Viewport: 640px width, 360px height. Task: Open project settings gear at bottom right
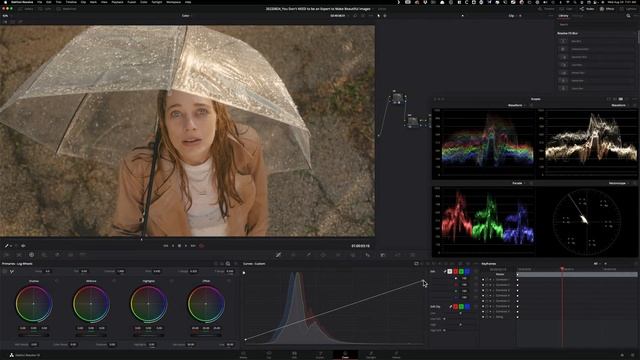[632, 356]
